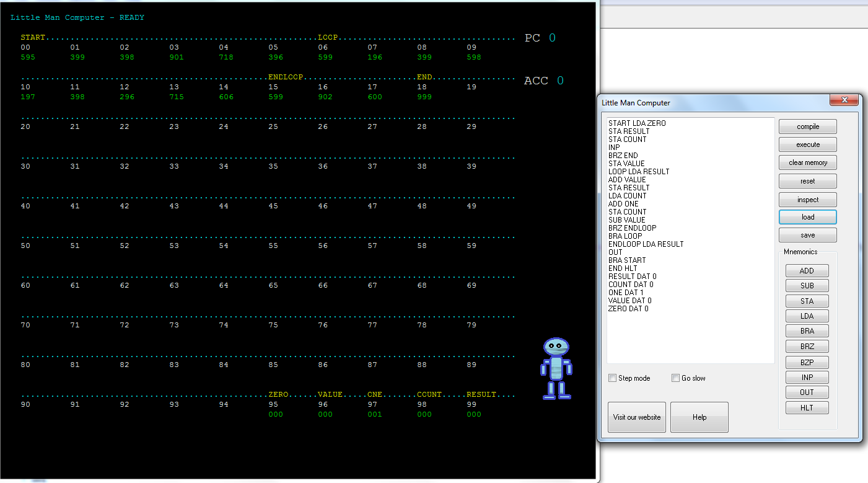This screenshot has height=483, width=868.
Task: Click the ACC register value
Action: pyautogui.click(x=560, y=81)
